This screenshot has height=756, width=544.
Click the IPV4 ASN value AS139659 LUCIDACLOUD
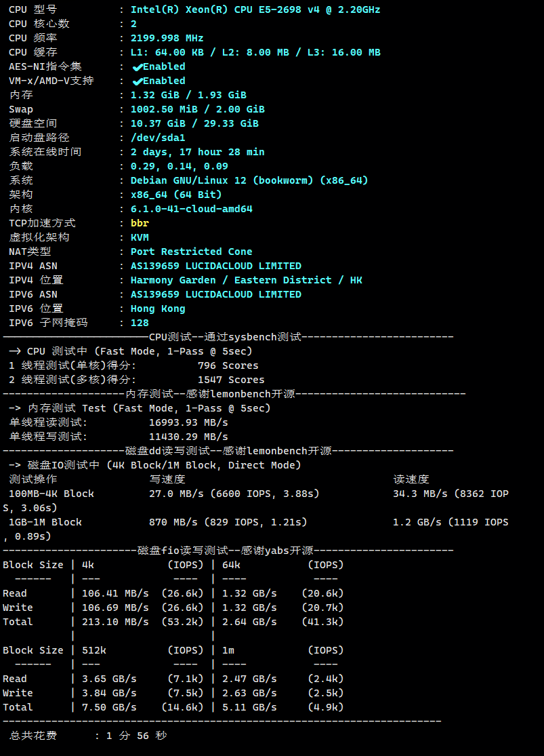(x=215, y=266)
